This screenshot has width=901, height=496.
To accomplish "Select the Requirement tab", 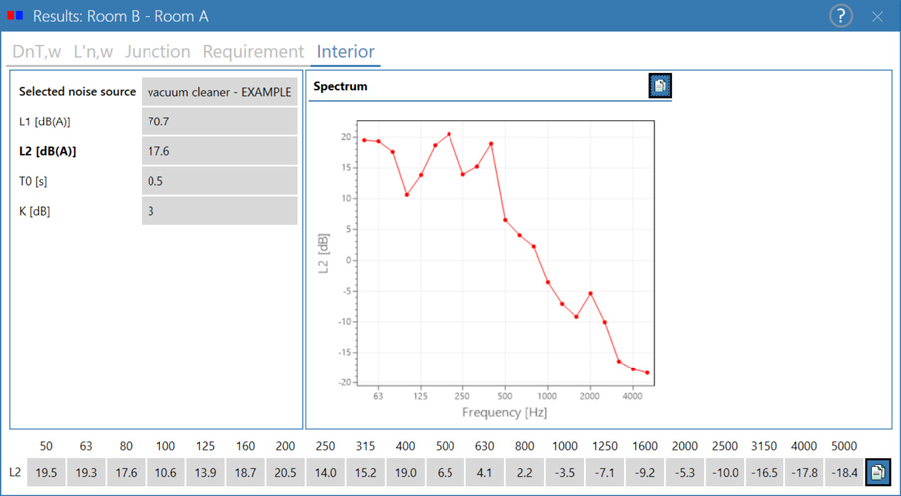I will click(253, 52).
